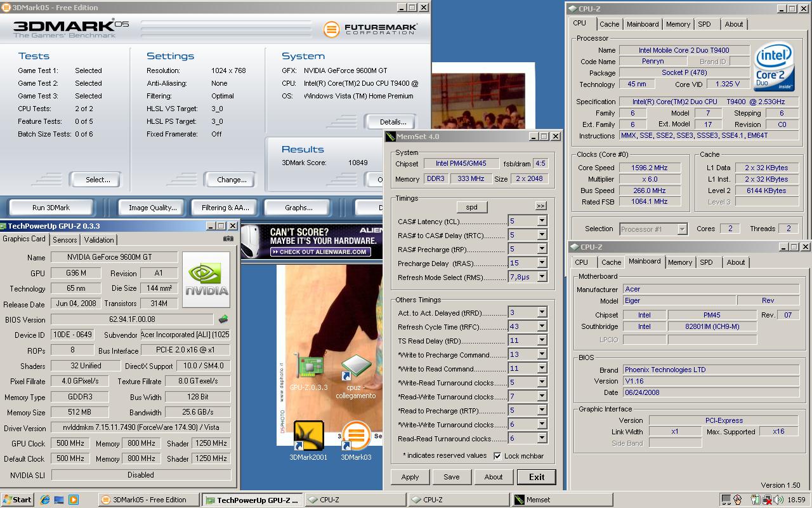Click Run 3DMark button
The image size is (812, 508).
51,207
